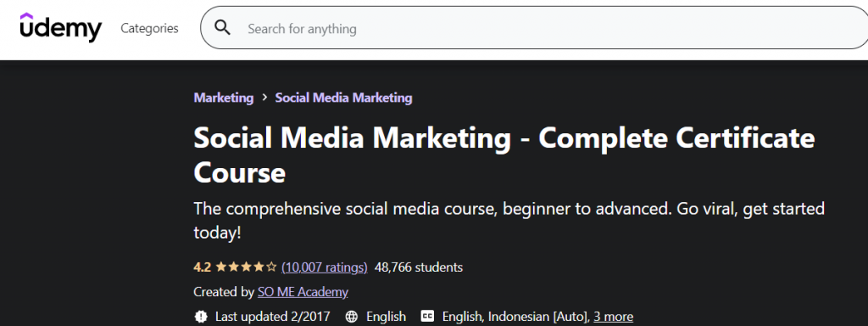Click the globe language icon
868x326 pixels.
point(351,317)
